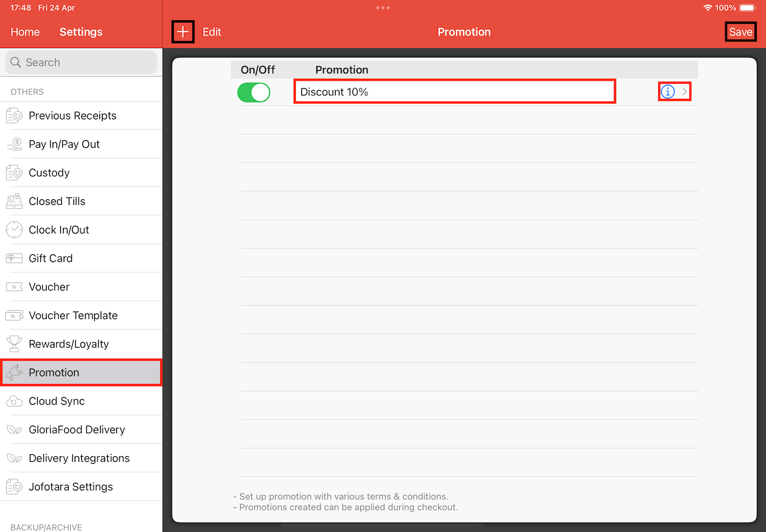
Task: Save the promotion settings
Action: click(741, 32)
